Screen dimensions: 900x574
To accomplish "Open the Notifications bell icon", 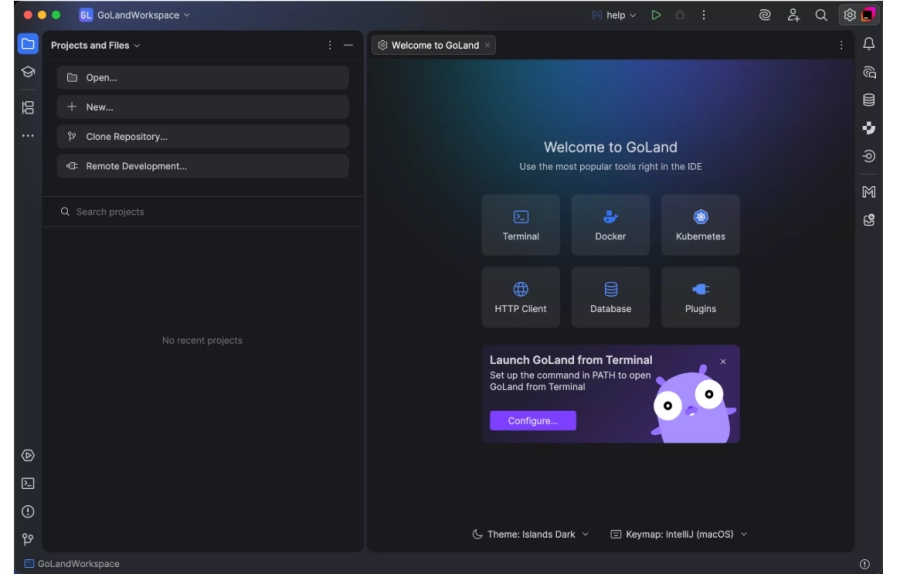I will pos(869,44).
